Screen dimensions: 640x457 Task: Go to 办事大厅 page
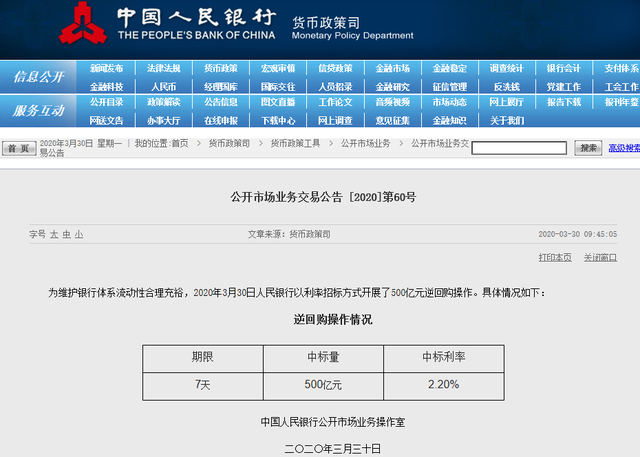coord(164,120)
